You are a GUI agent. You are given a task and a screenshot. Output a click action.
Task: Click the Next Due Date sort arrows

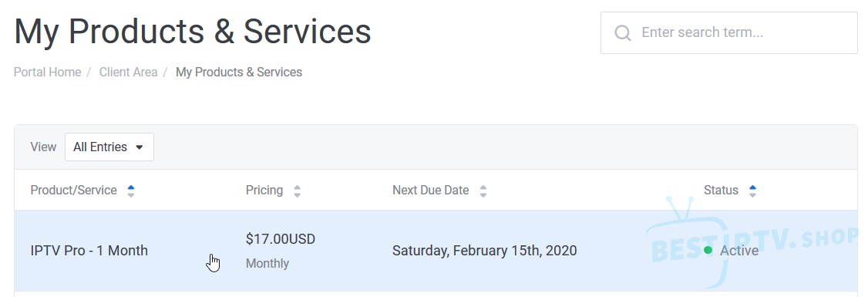point(483,191)
